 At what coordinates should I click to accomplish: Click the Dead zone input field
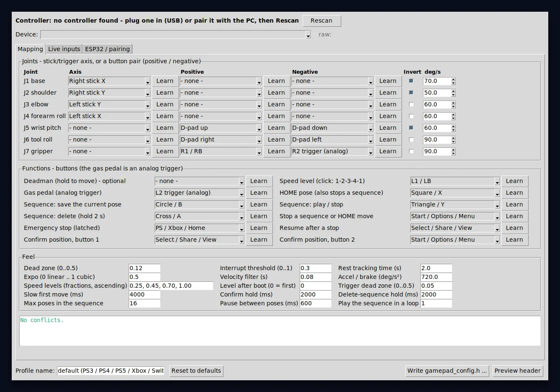pos(145,268)
